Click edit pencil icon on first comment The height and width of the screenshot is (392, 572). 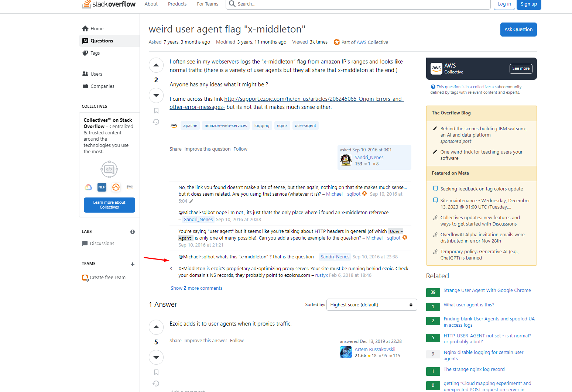191,201
